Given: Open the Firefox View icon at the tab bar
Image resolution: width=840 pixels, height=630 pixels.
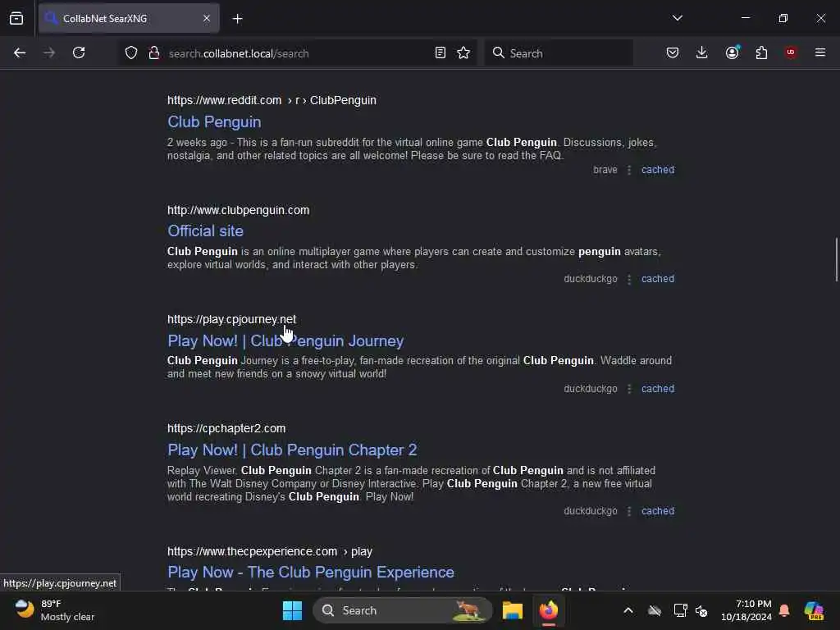Looking at the screenshot, I should coord(16,18).
